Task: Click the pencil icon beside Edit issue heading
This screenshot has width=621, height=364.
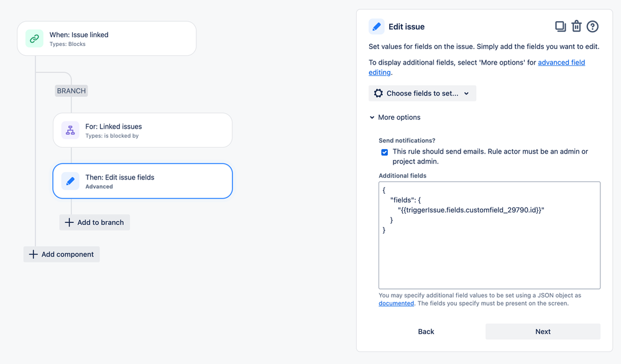Action: pyautogui.click(x=376, y=27)
